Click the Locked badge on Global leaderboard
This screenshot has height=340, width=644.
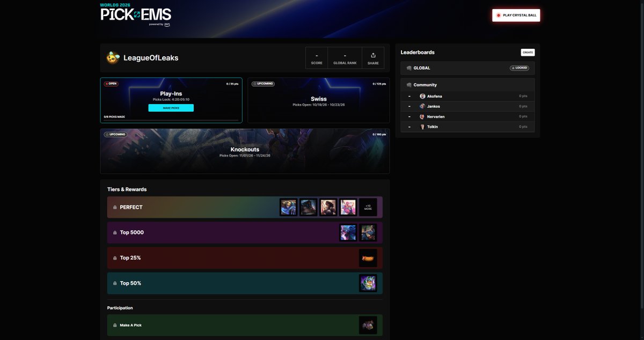coord(519,68)
